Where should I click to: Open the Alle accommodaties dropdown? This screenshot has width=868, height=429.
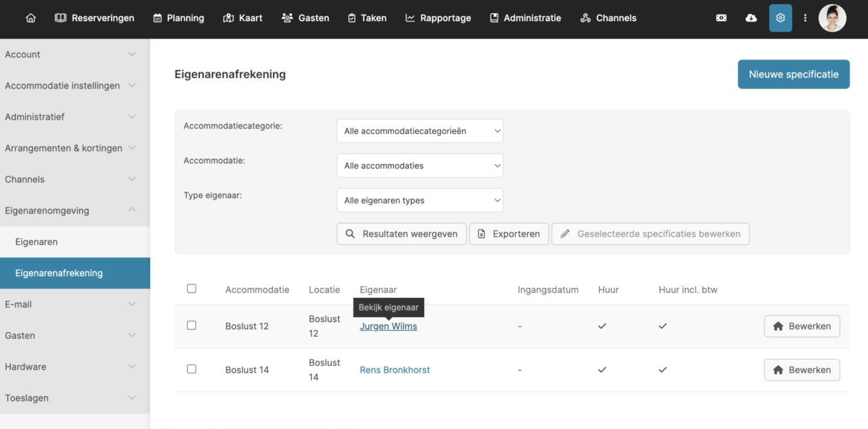click(x=419, y=166)
